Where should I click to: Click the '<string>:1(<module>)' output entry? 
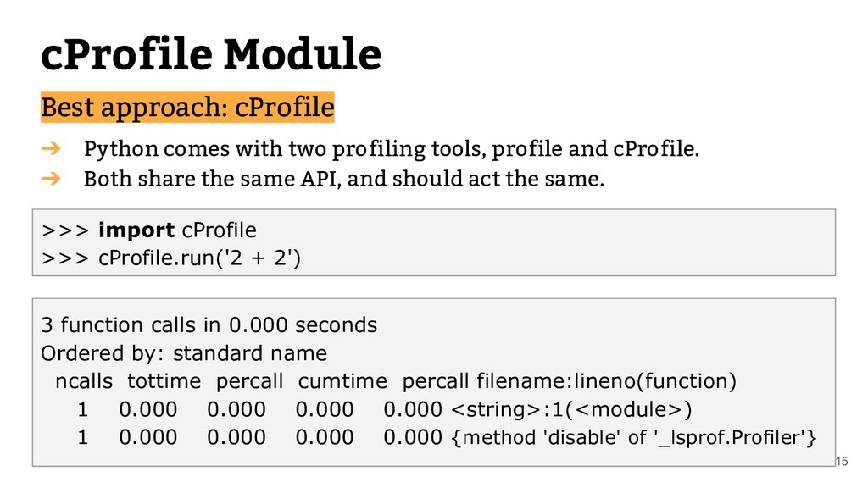point(571,409)
